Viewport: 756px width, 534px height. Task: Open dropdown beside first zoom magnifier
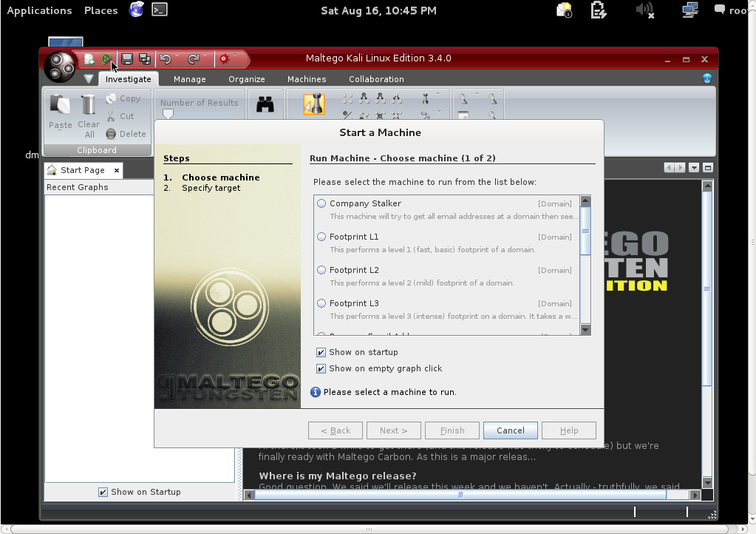click(477, 94)
